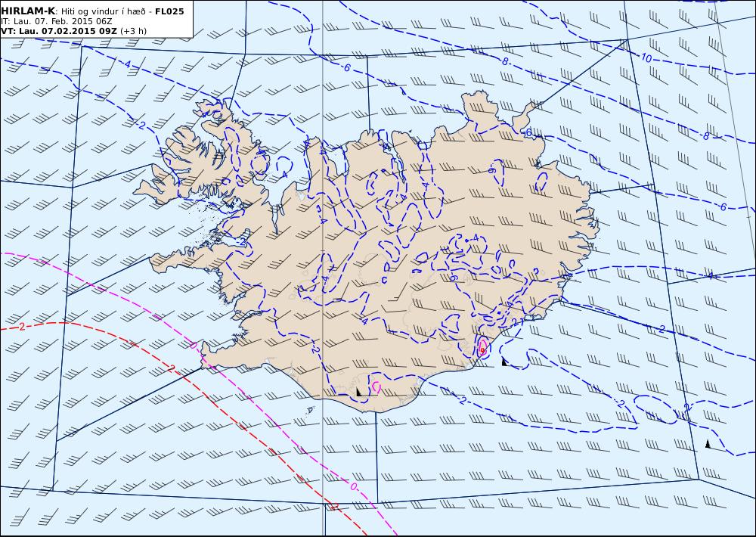Click the magenta closed contour near south coast
Screen dimensions: 756x537
(x=376, y=387)
